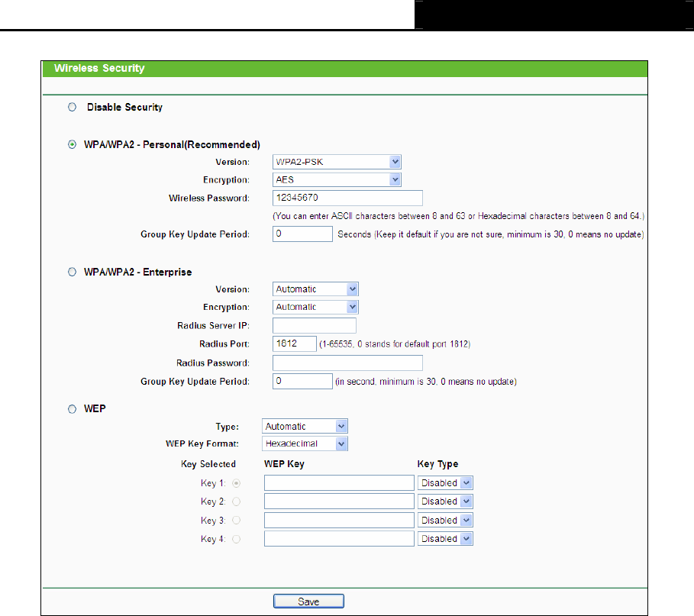This screenshot has height=616, width=694.
Task: Open the WEP Type dropdown
Action: tap(305, 426)
